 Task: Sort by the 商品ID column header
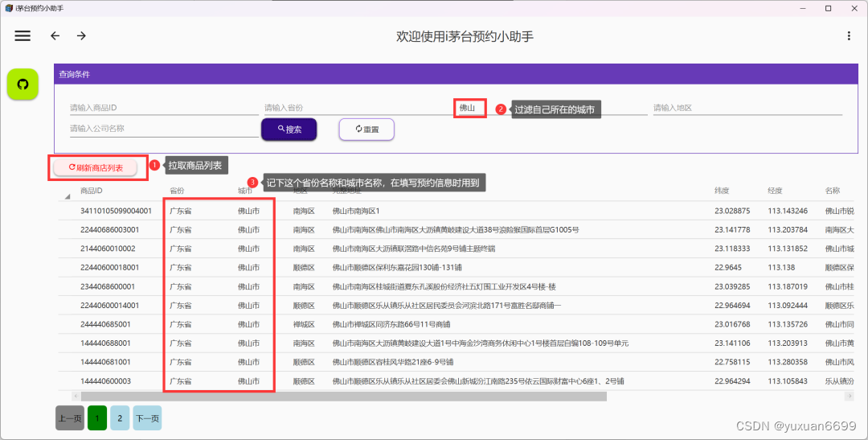(92, 191)
